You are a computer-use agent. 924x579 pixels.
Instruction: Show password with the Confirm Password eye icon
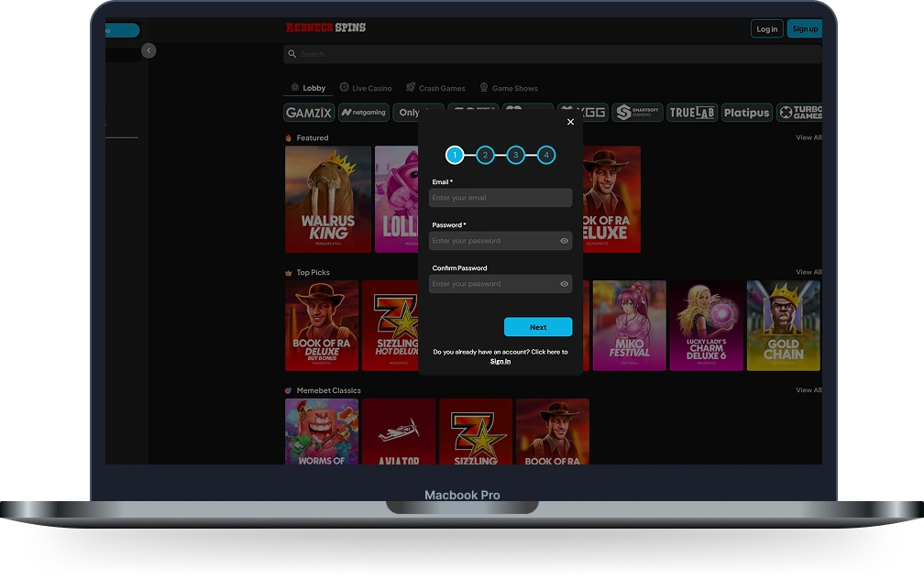point(564,284)
